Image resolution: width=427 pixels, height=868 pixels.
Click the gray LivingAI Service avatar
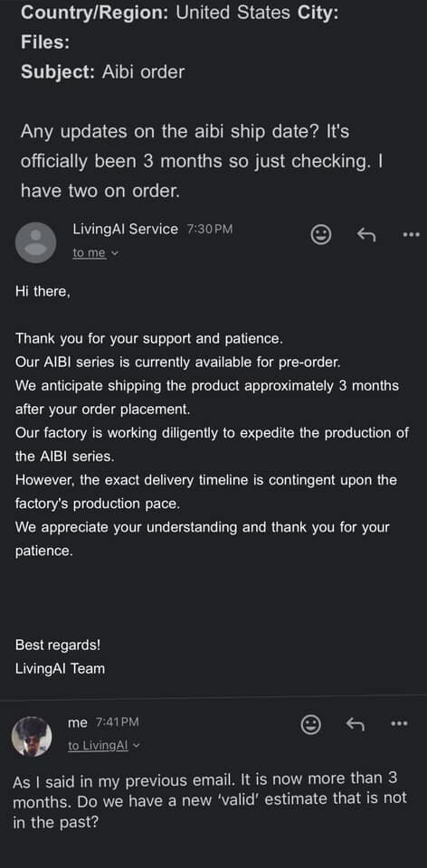35,242
